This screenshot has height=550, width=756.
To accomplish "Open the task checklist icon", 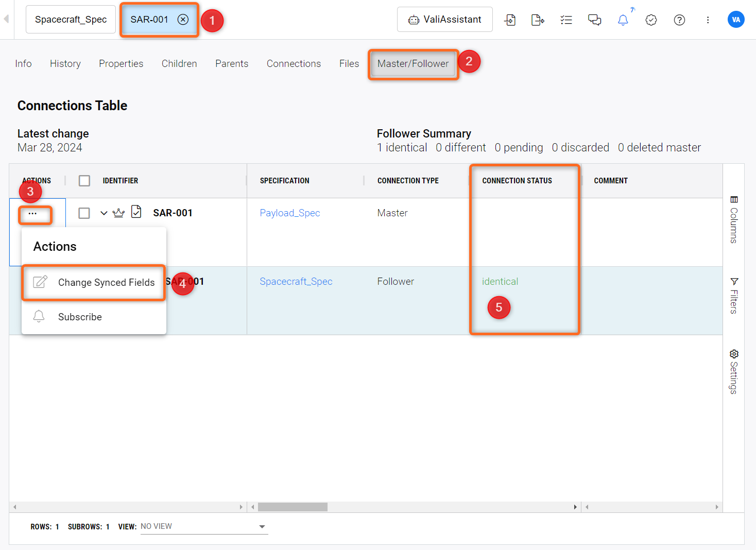I will click(566, 20).
